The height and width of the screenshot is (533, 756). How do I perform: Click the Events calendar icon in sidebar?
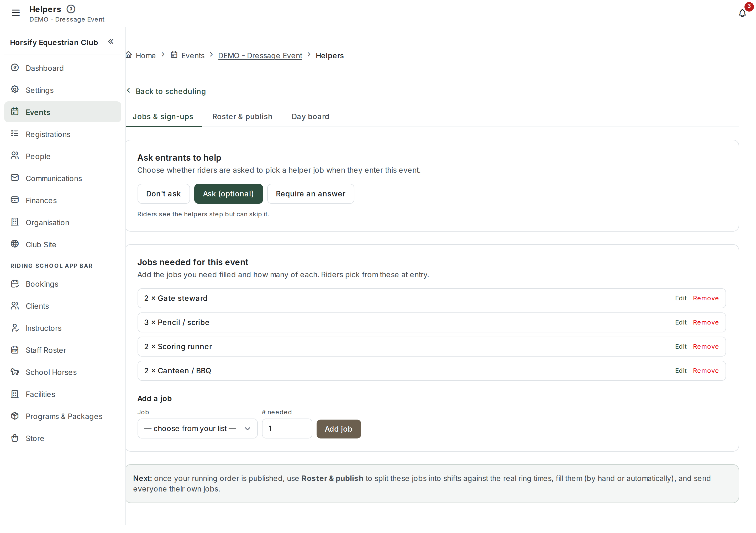[15, 112]
